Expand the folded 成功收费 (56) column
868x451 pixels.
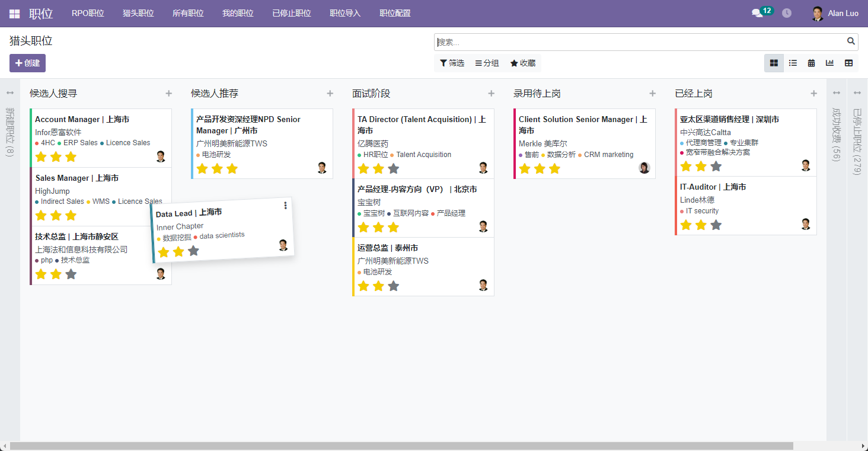[837, 134]
